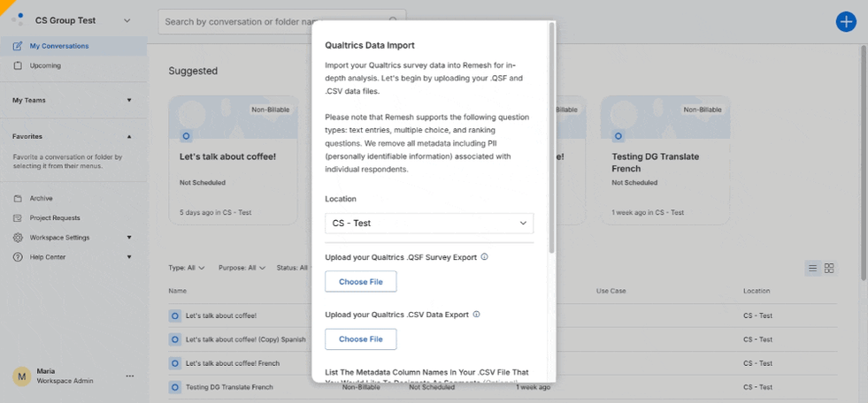Click the Location column header

pos(757,291)
